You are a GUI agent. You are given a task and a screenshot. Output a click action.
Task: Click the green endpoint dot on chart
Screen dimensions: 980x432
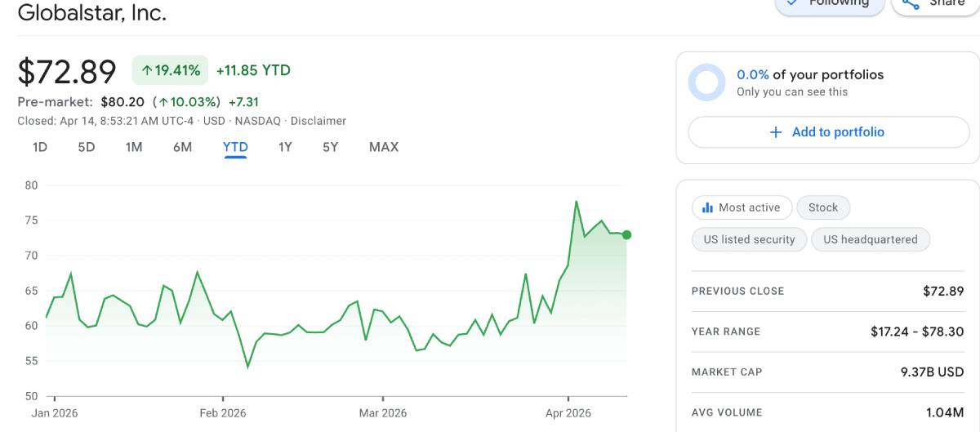(x=626, y=235)
